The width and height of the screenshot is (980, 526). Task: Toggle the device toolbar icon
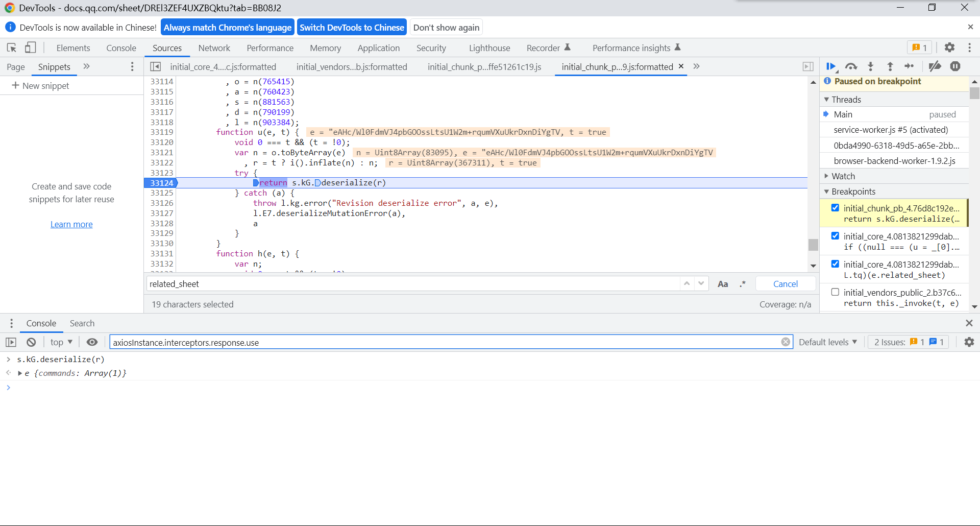pyautogui.click(x=31, y=47)
